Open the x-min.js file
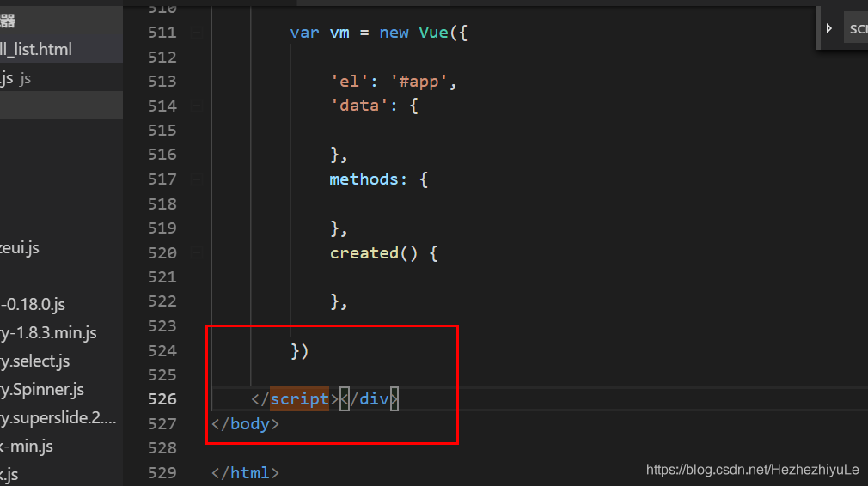The height and width of the screenshot is (486, 868). coord(27,446)
